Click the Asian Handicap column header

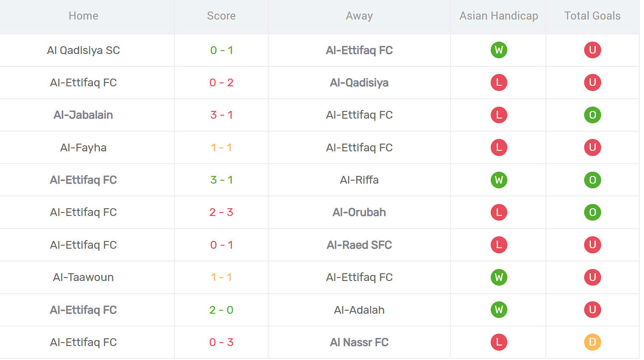499,16
